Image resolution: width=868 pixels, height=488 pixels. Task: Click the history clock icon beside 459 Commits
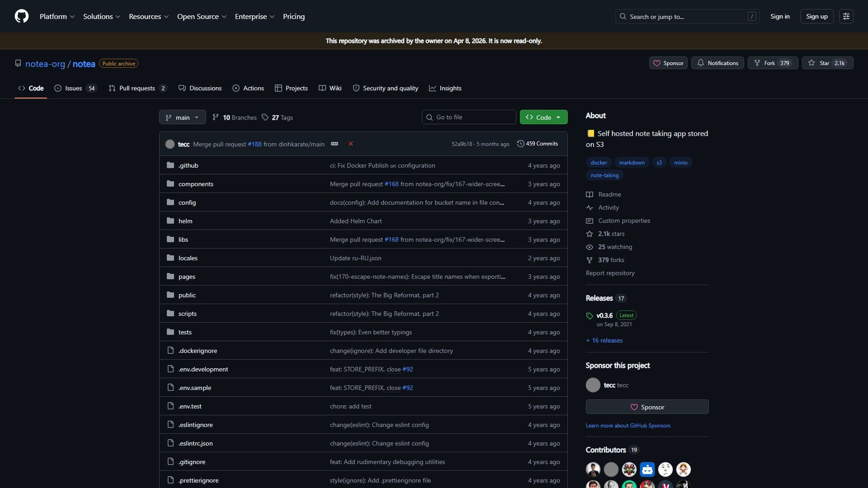tap(521, 144)
